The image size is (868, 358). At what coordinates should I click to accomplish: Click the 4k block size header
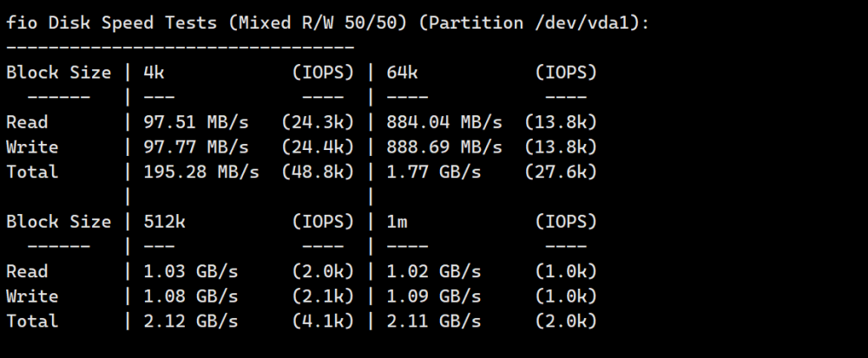[154, 73]
